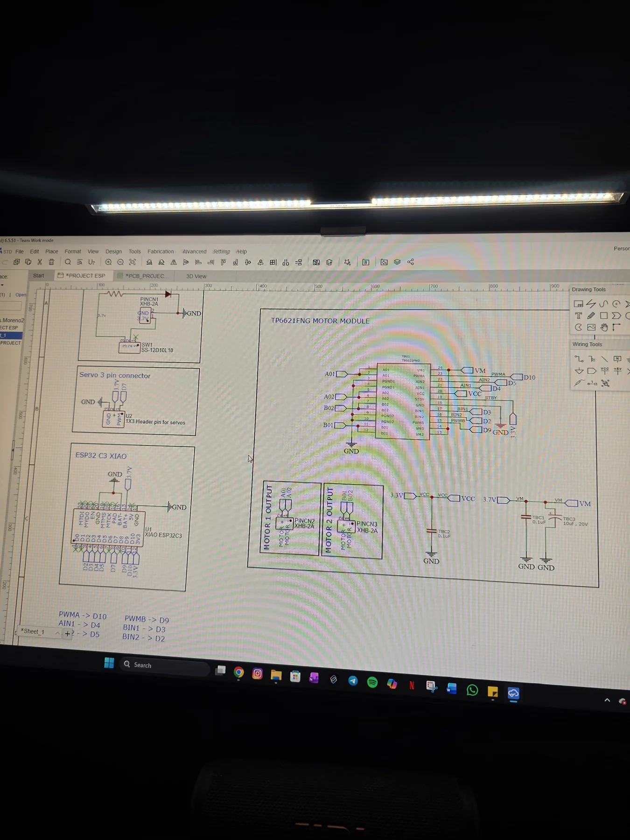This screenshot has height=840, width=630.
Task: Select the Group/Ungroup symbol tool
Action: coord(605,383)
